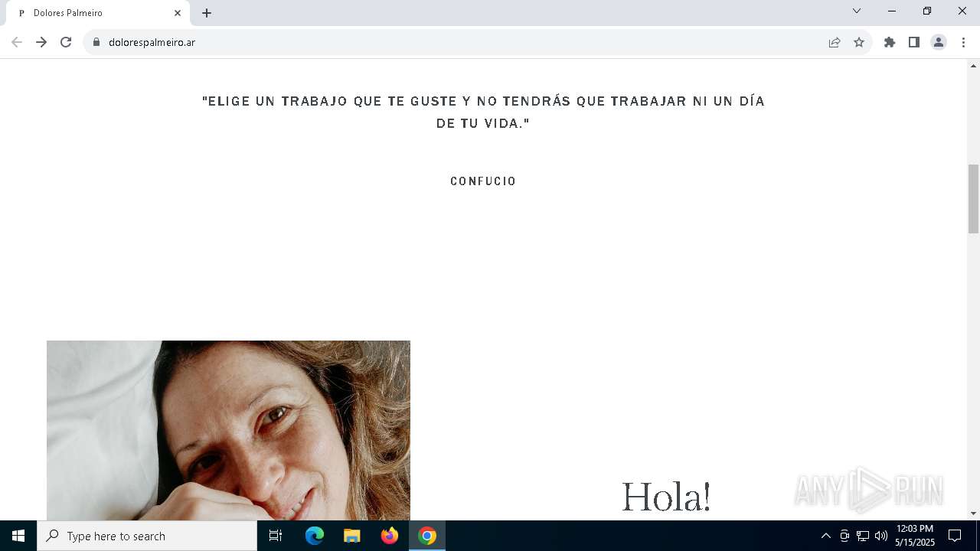View site information via lock icon
The image size is (980, 551).
click(96, 42)
